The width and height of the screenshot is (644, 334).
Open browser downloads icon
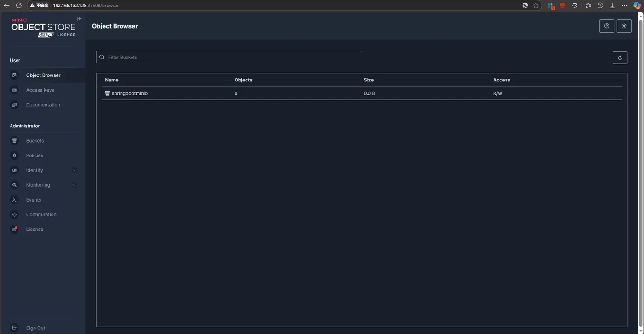pyautogui.click(x=612, y=6)
